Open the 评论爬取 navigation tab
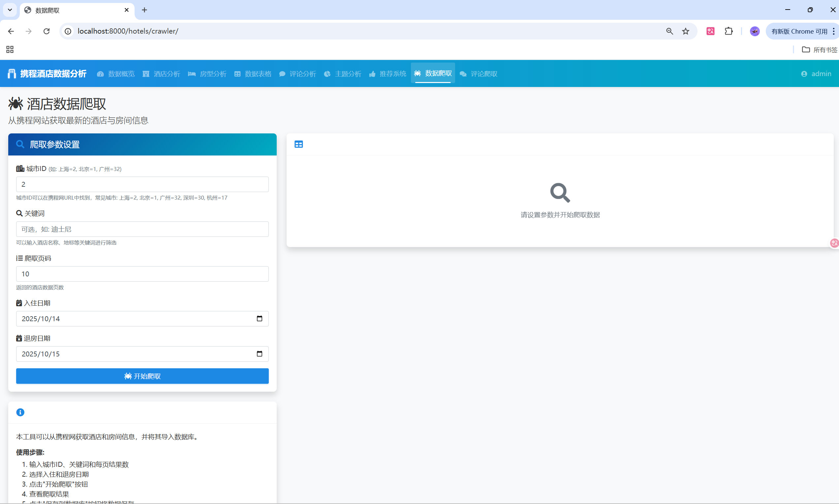Viewport: 839px width, 504px height. (479, 74)
